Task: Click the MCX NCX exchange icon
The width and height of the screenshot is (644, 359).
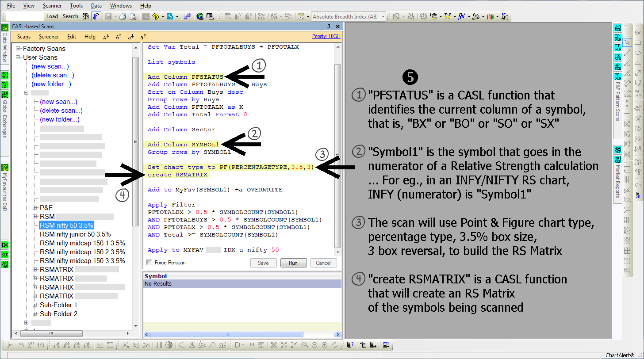Action: pos(5,75)
